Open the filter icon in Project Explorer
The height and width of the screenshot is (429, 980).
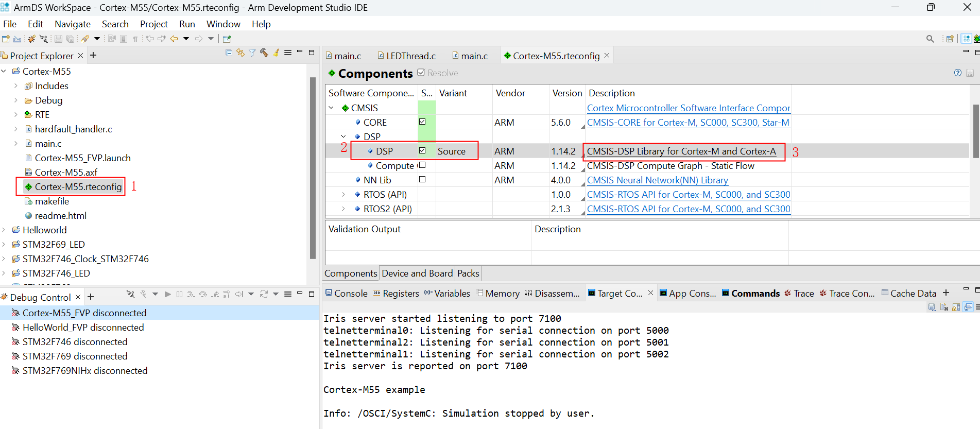[x=252, y=53]
